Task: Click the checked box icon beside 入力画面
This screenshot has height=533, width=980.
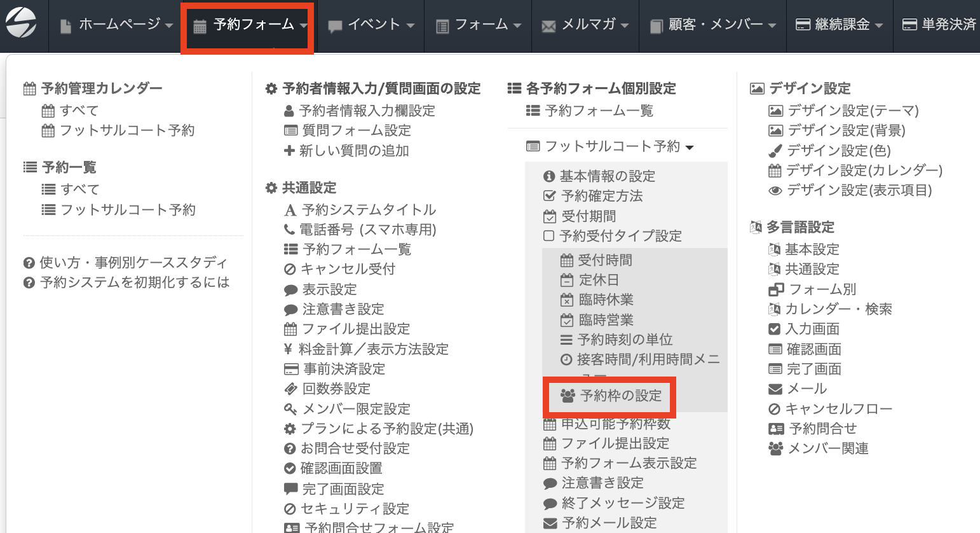Action: pyautogui.click(x=774, y=329)
